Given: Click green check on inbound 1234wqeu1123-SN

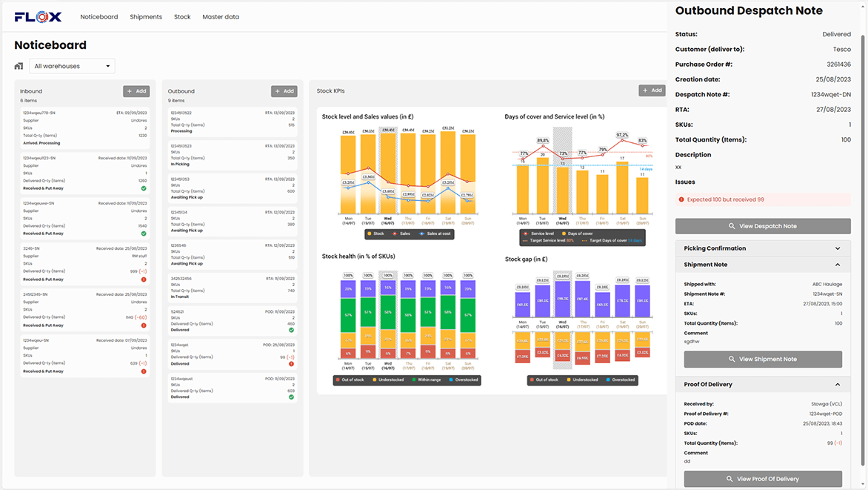Looking at the screenshot, I should [144, 188].
